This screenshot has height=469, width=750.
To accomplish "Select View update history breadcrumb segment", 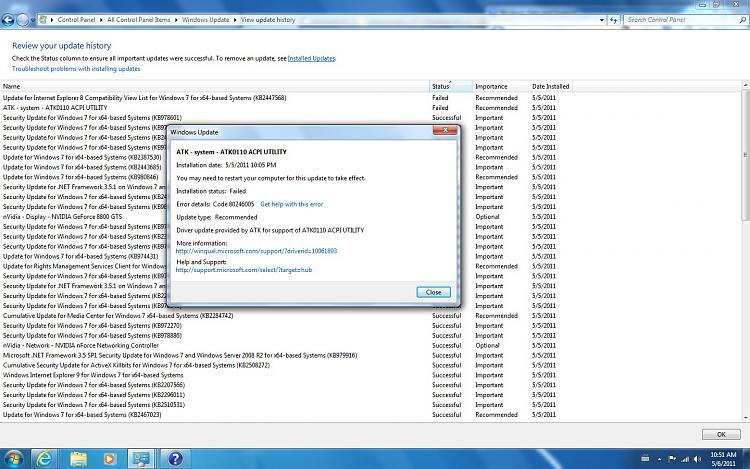I will tap(268, 20).
